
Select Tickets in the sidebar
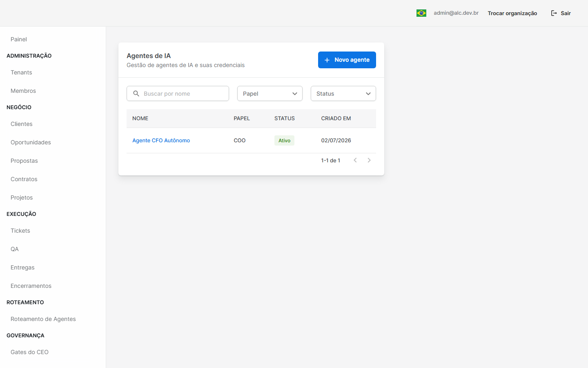(20, 231)
